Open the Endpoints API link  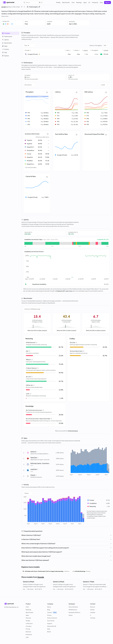point(61,291)
